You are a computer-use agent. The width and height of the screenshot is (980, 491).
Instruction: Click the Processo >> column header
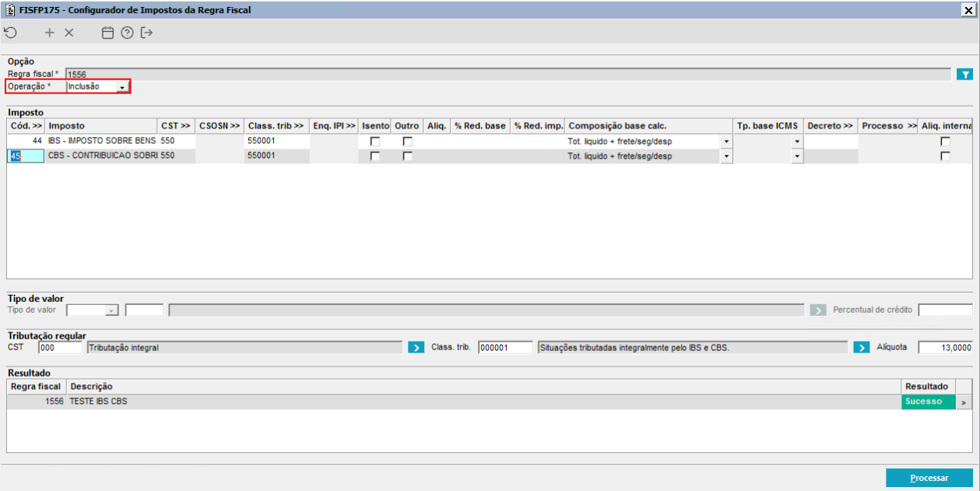pos(888,125)
